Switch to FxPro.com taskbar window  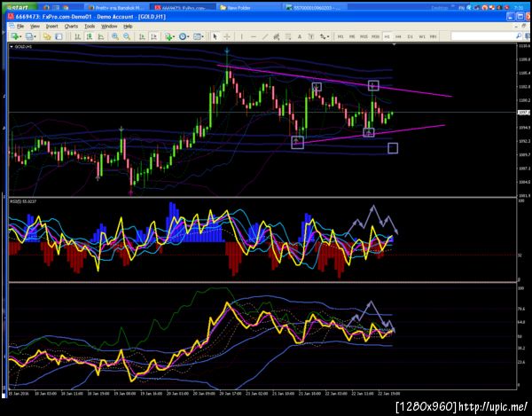tap(182, 7)
